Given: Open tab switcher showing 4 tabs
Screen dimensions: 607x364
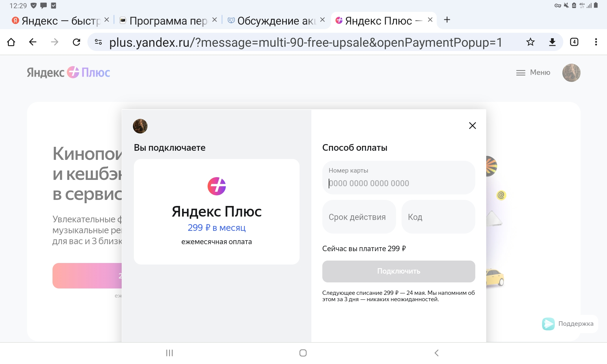Looking at the screenshot, I should pyautogui.click(x=574, y=42).
